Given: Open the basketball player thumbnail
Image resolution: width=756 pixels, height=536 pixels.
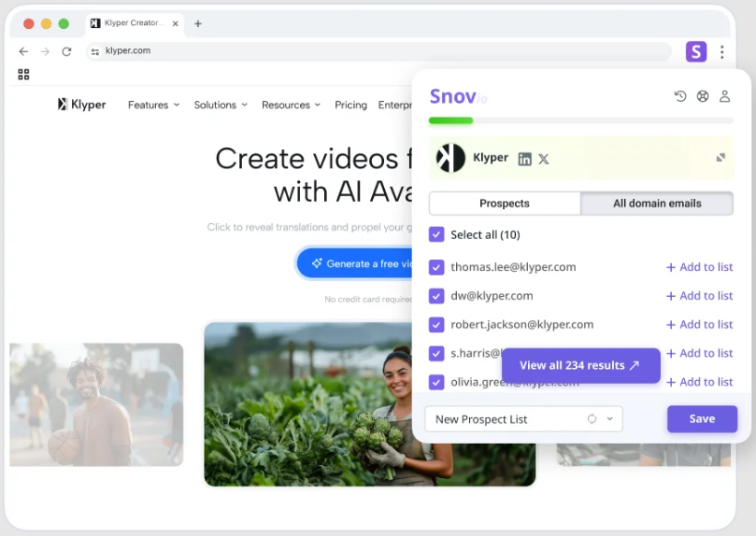Looking at the screenshot, I should (x=96, y=404).
